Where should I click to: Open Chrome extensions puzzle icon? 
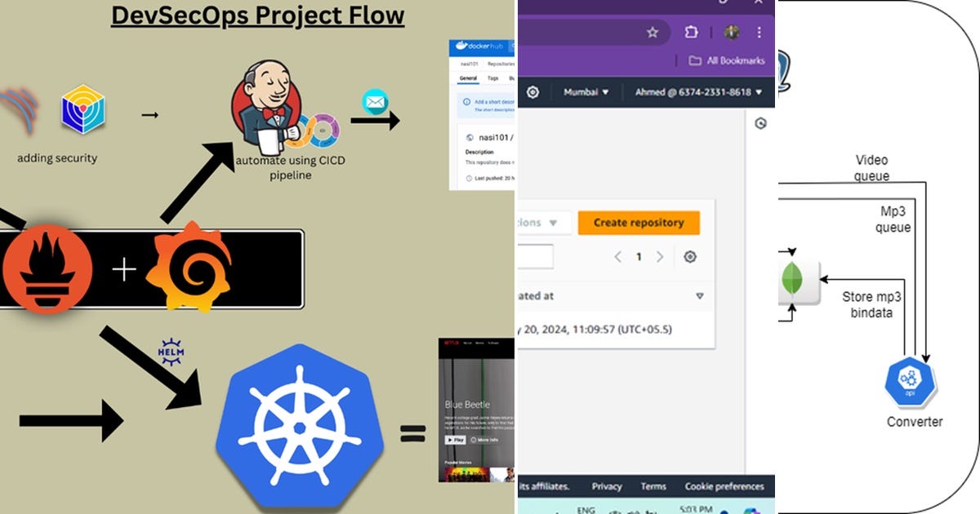pos(691,33)
